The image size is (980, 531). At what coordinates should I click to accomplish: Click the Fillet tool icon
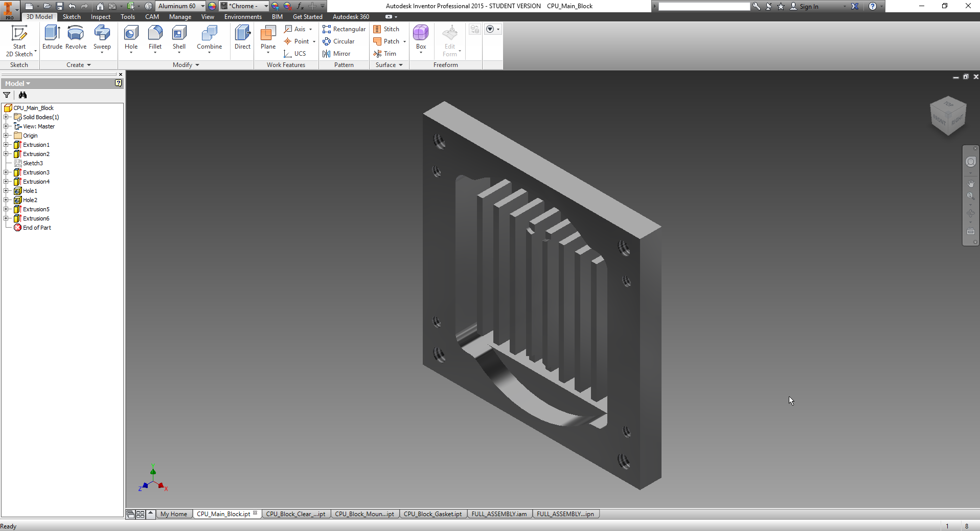click(155, 38)
